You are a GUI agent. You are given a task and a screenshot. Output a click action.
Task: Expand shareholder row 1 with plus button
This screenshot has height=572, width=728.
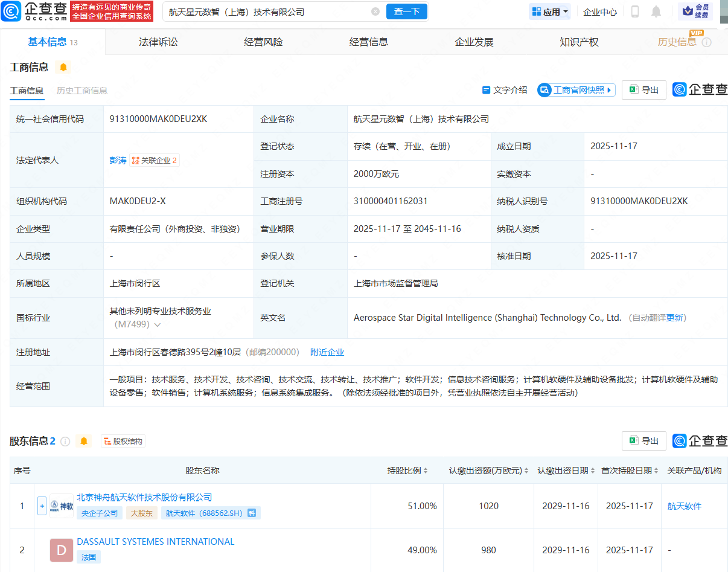(42, 506)
